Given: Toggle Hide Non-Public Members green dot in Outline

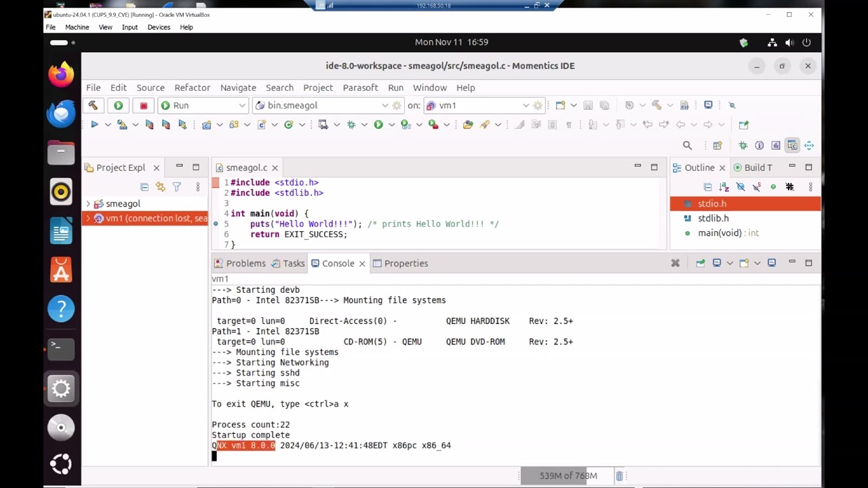Looking at the screenshot, I should click(x=773, y=186).
